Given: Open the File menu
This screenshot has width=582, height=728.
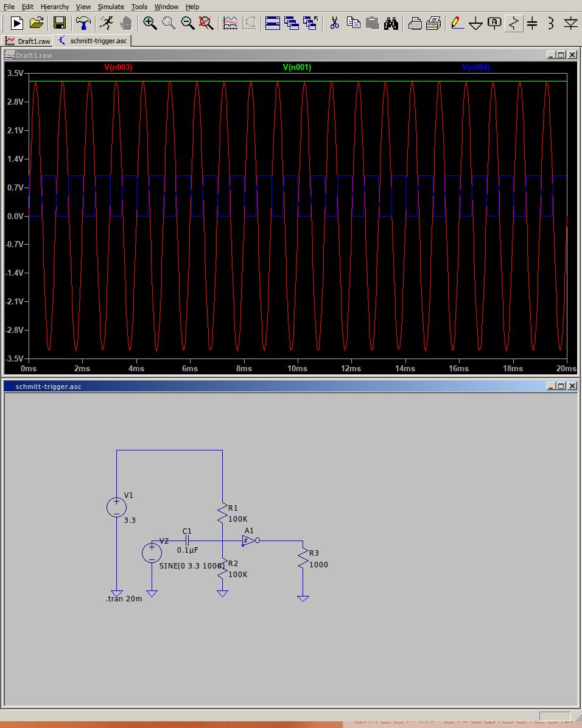Looking at the screenshot, I should (x=9, y=7).
